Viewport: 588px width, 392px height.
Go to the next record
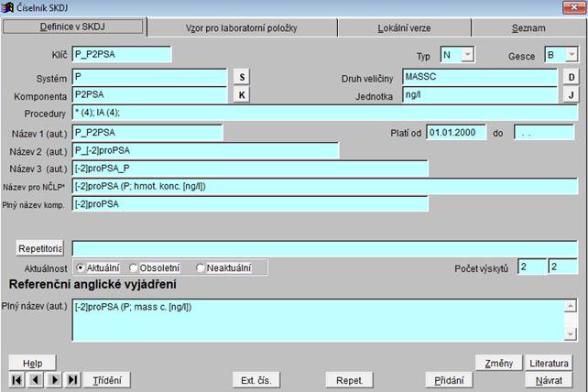[53, 379]
